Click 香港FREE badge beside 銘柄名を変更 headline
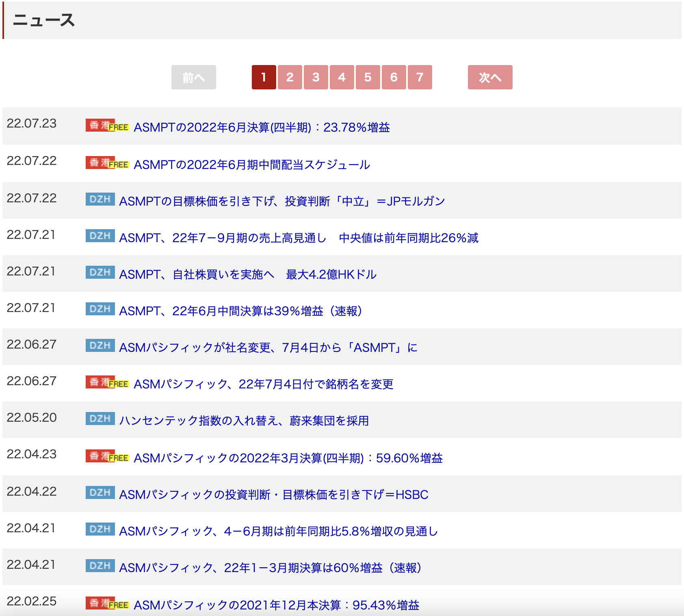Image resolution: width=684 pixels, height=616 pixels. (107, 382)
